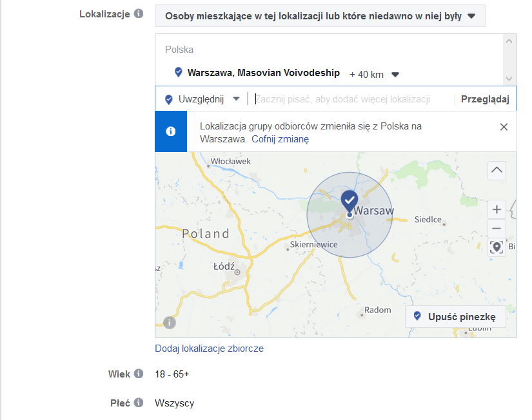Click the Przeglądaj button

(488, 98)
